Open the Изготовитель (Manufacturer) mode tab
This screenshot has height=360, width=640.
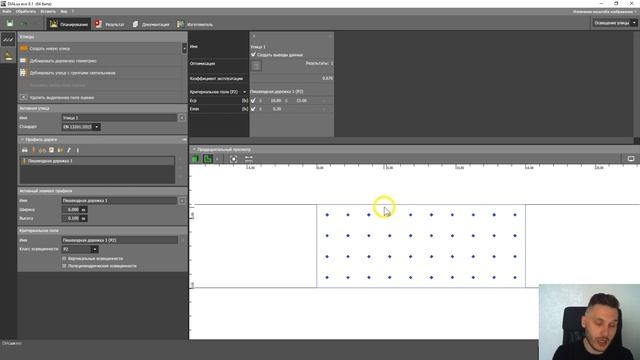(195, 24)
